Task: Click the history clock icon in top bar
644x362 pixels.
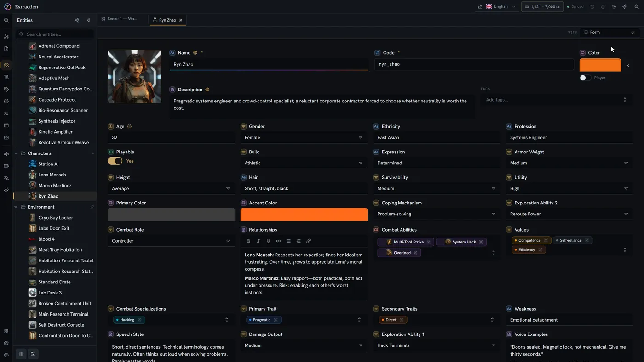Action: (x=614, y=7)
